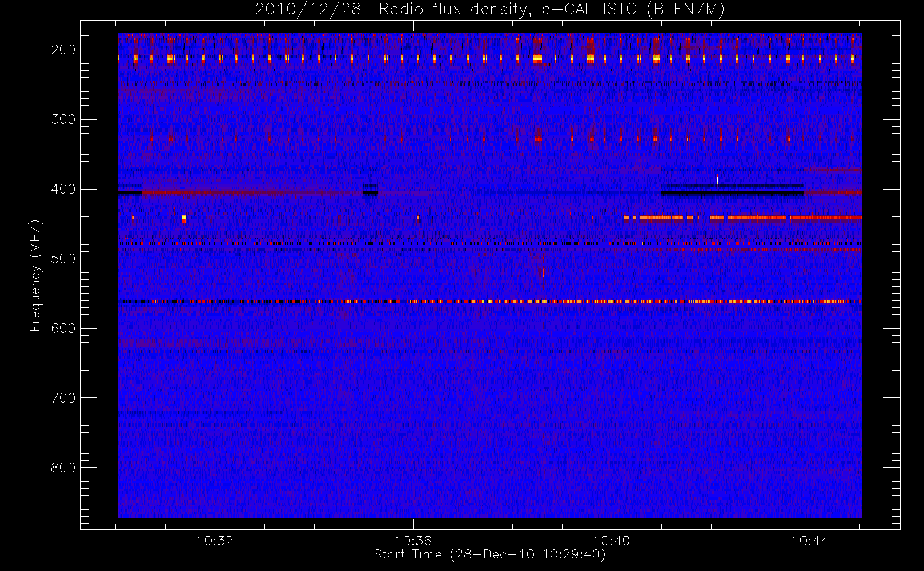Click the orange band near 440 MHz after 10:40

click(x=742, y=218)
